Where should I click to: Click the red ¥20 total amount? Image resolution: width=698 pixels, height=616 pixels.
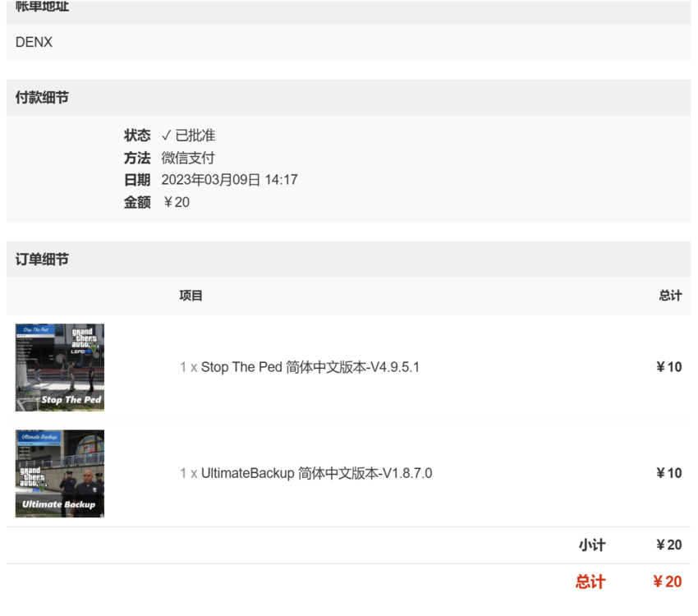point(667,582)
